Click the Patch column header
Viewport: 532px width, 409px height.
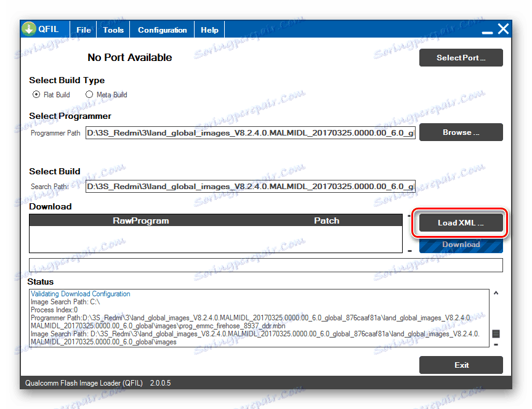click(327, 221)
